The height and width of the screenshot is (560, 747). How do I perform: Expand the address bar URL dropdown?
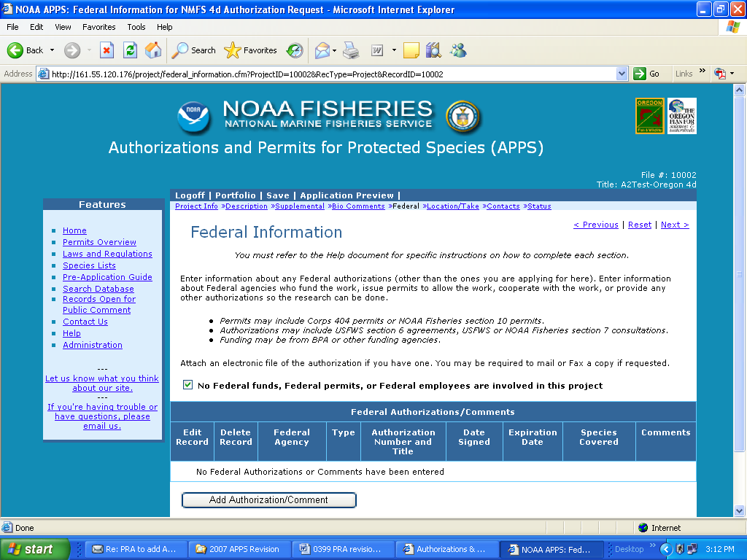click(622, 74)
